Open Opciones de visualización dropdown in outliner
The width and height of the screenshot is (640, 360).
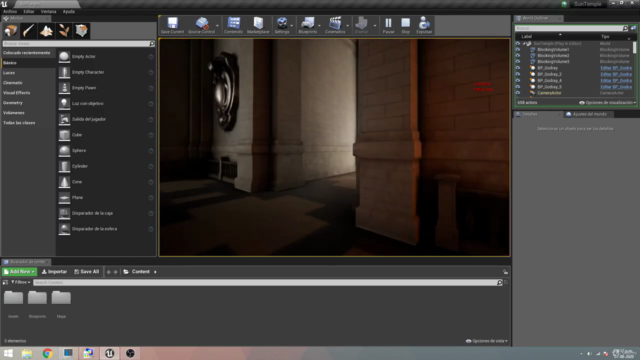click(x=607, y=102)
